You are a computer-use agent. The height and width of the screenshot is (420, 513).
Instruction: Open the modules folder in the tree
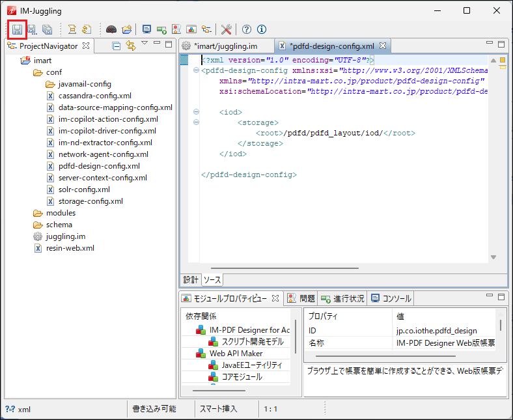pos(61,213)
